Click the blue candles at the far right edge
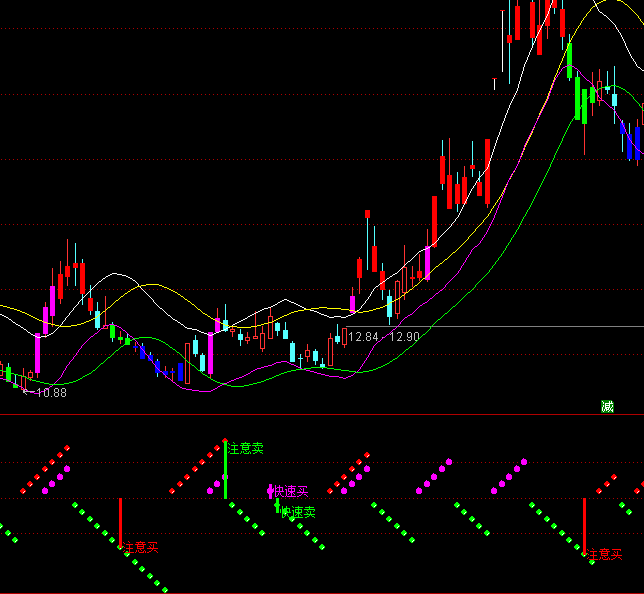Image resolution: width=644 pixels, height=594 pixels. click(x=632, y=140)
